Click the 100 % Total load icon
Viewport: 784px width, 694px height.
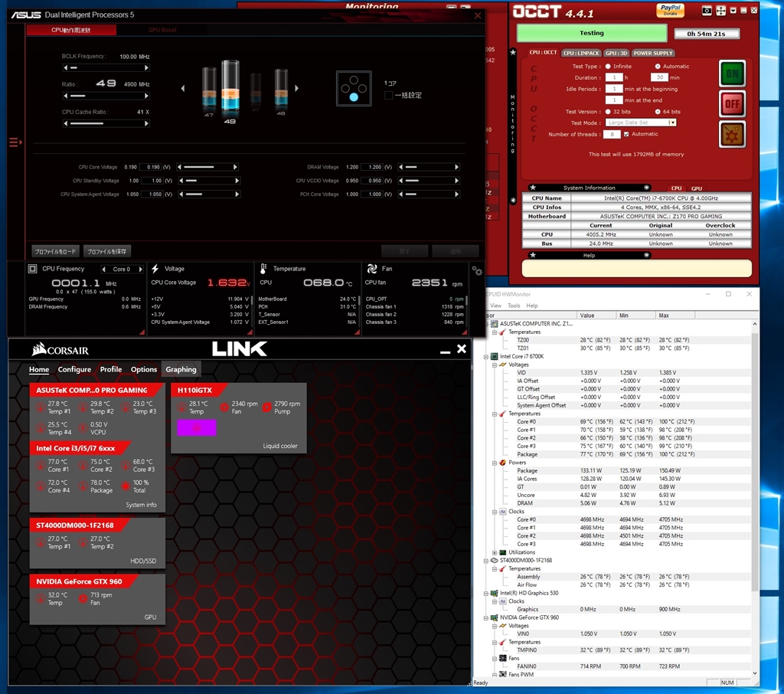[126, 486]
